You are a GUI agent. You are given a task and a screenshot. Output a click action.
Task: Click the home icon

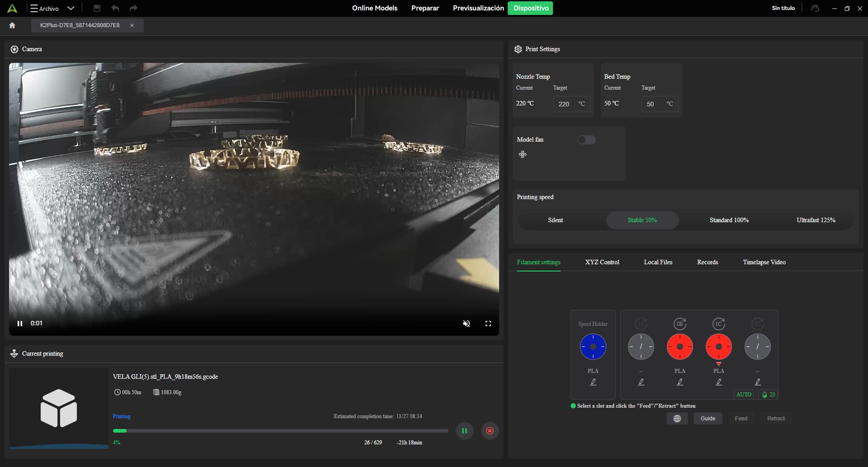coord(12,25)
